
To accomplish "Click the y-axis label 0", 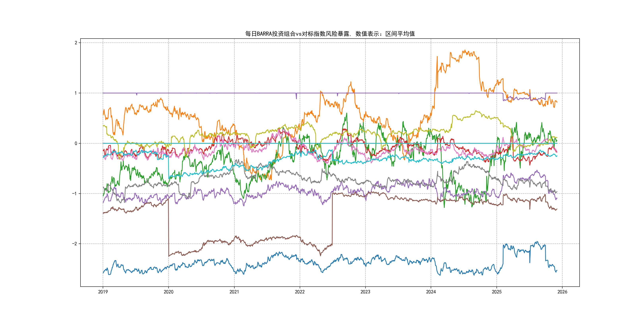I will tap(76, 143).
